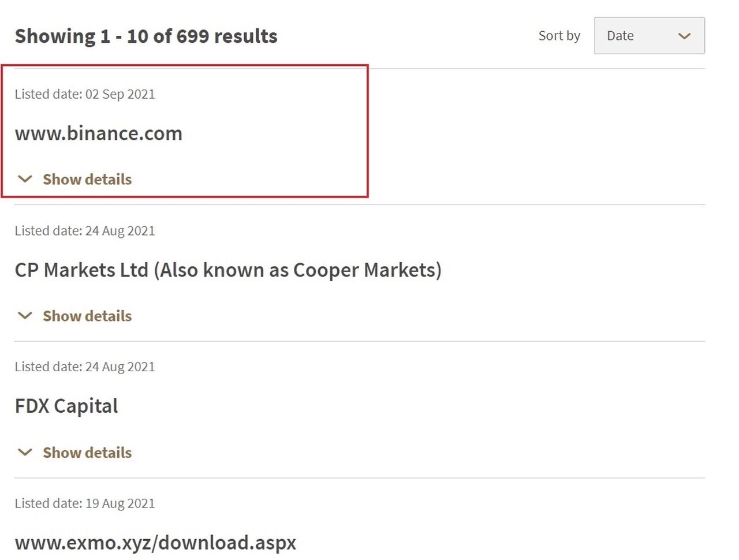Click the listed date above FDX Capital
The image size is (739, 560).
tap(85, 367)
